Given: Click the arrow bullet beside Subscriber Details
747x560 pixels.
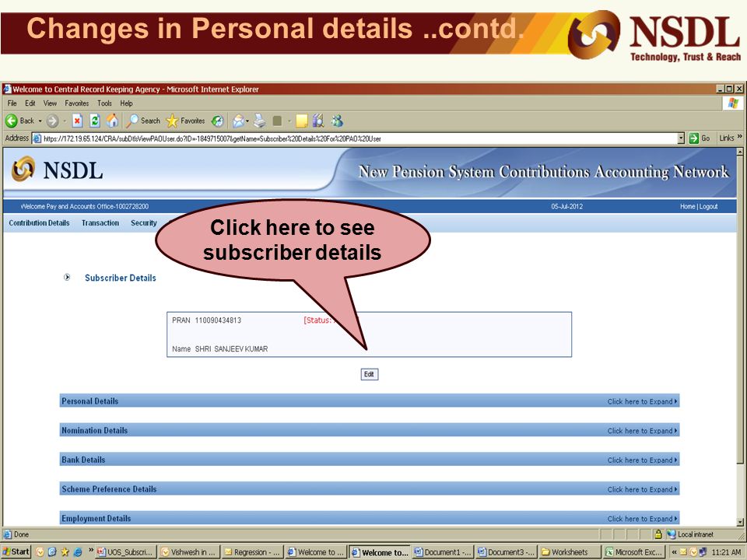Looking at the screenshot, I should [x=67, y=277].
